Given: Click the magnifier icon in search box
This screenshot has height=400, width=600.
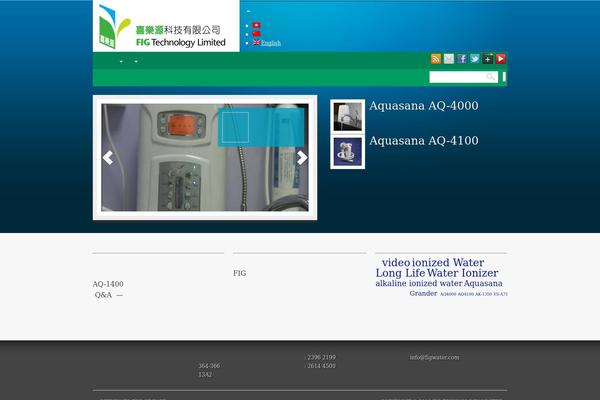Looking at the screenshot, I should point(491,77).
